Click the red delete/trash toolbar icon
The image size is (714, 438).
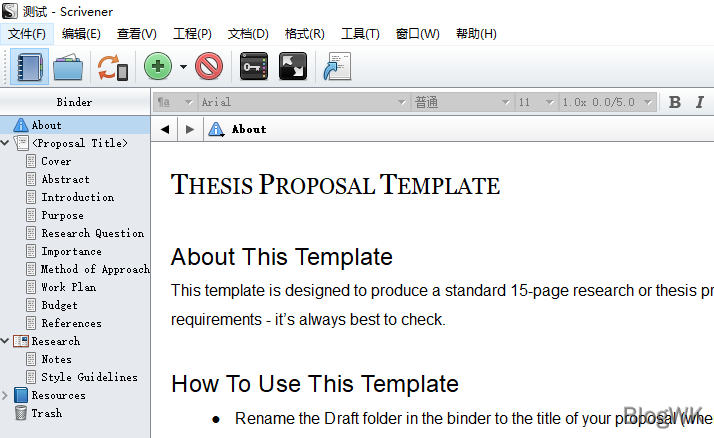pos(209,68)
